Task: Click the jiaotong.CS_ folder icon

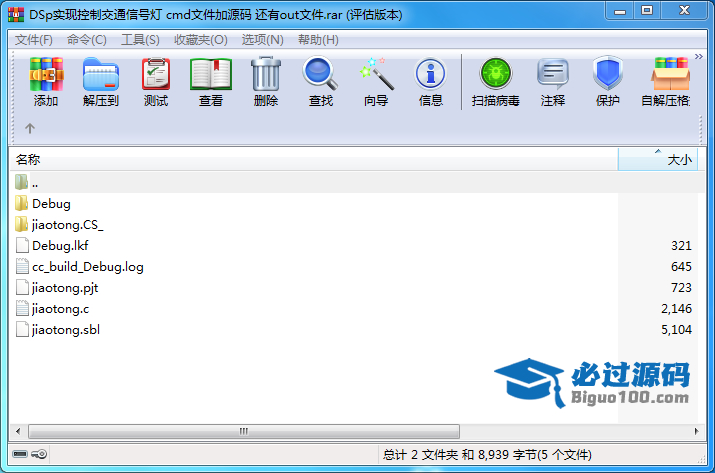Action: click(x=21, y=224)
